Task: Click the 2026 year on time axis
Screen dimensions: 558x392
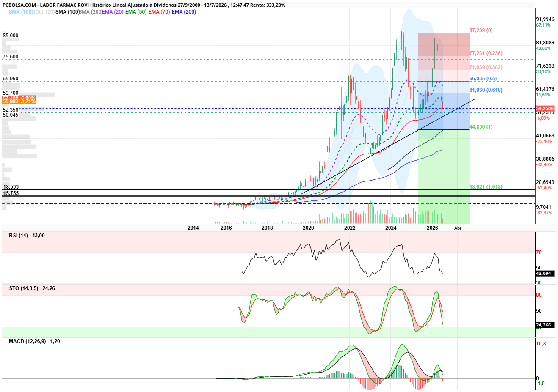Action: point(432,228)
